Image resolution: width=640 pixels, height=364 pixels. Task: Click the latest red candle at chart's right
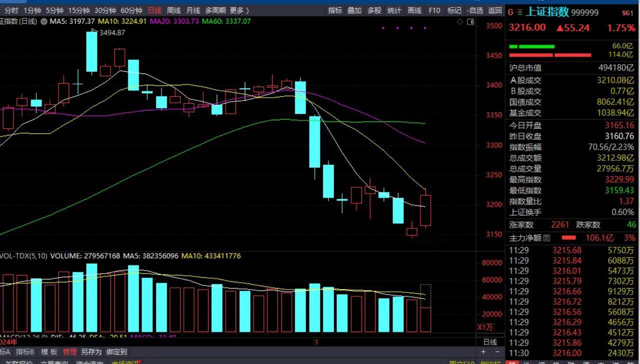coord(425,210)
